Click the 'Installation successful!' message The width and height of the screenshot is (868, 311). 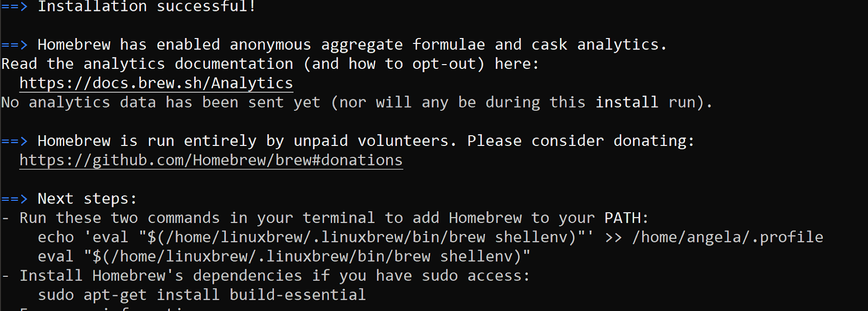[146, 7]
